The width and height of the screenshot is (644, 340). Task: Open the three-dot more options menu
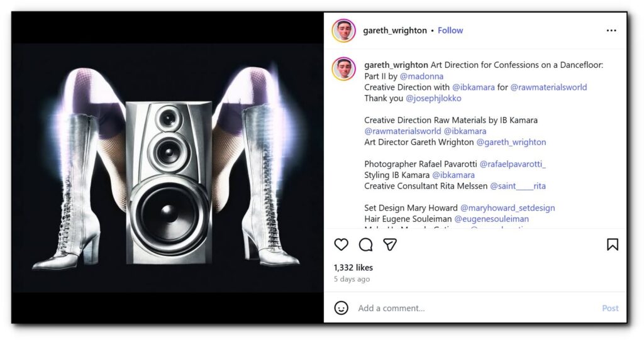tap(611, 30)
